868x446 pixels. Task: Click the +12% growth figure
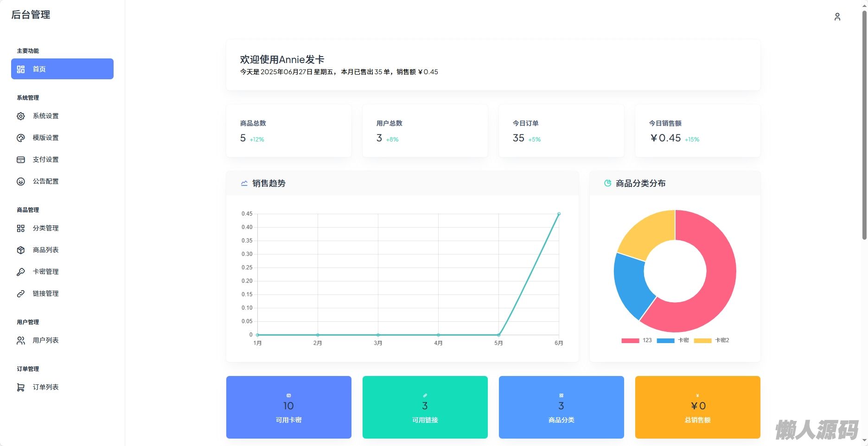click(257, 140)
